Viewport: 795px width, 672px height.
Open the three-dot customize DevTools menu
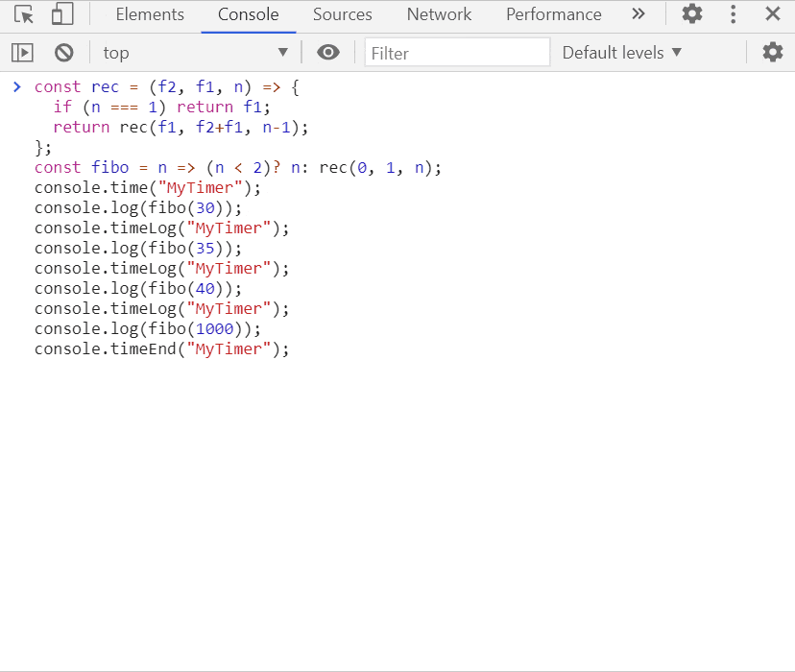tap(734, 14)
